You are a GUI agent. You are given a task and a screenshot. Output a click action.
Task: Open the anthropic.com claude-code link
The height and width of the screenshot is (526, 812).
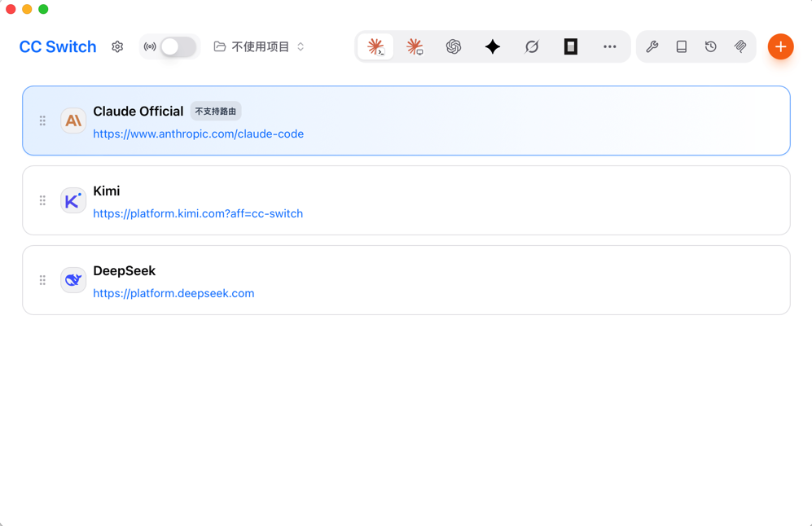pyautogui.click(x=199, y=134)
